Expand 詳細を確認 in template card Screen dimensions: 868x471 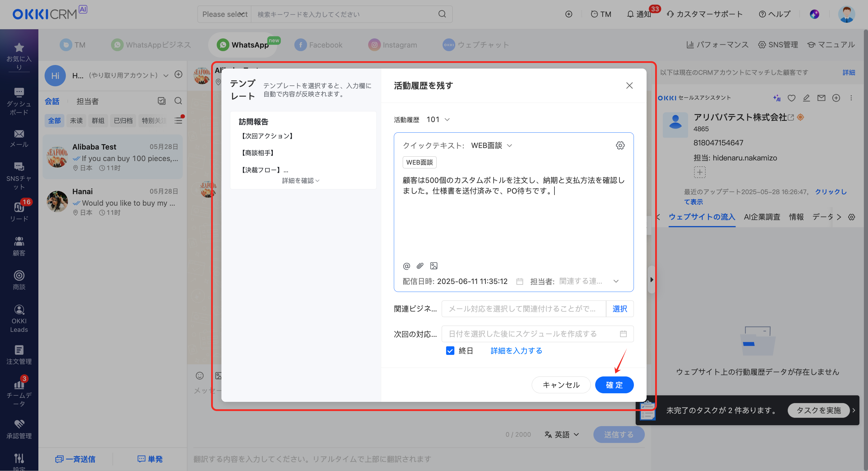(x=301, y=181)
